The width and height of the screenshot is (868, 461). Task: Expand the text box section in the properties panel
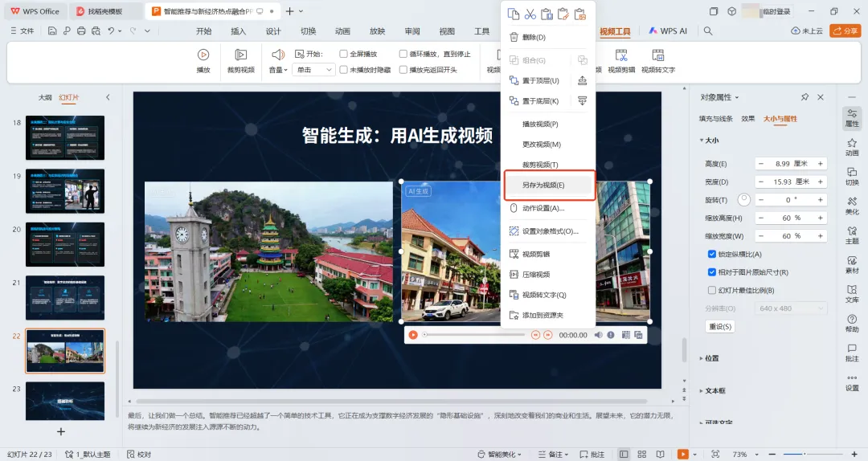click(x=702, y=390)
